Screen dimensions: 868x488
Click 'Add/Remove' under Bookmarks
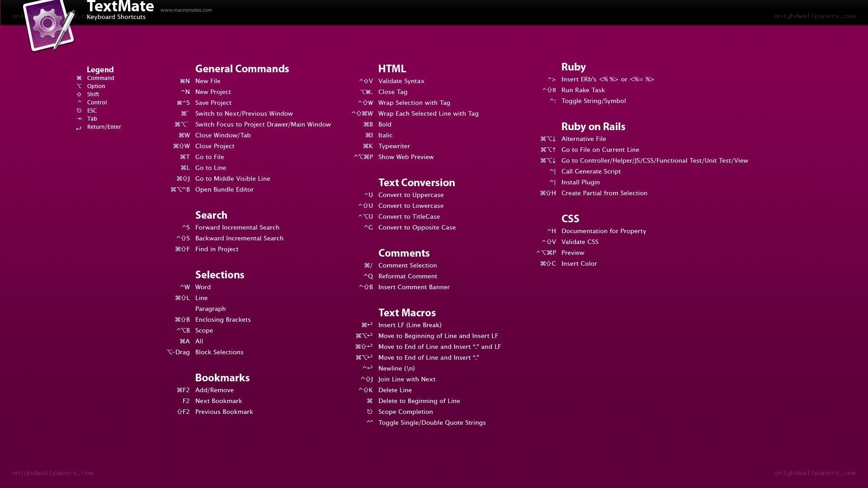(x=214, y=390)
